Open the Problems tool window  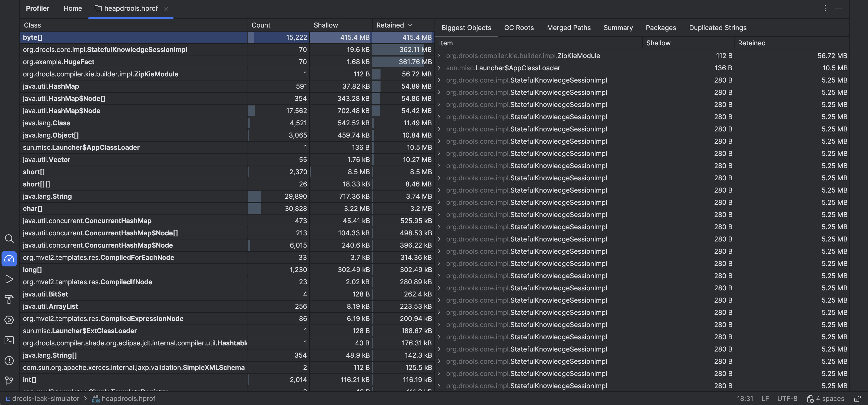[9, 360]
